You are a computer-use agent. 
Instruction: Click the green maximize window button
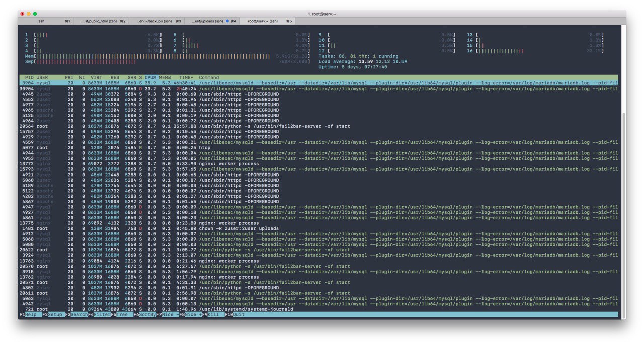point(35,14)
